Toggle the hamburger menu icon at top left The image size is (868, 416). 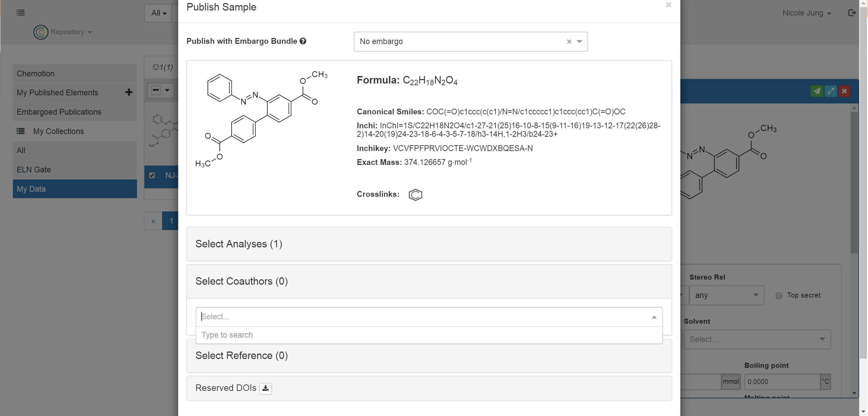pyautogui.click(x=20, y=13)
